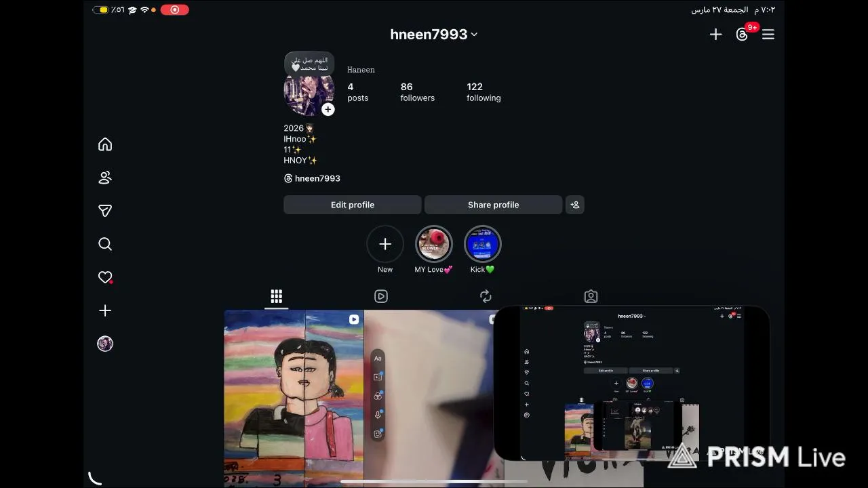Switch to the posts grid tab
The width and height of the screenshot is (868, 488).
(x=277, y=296)
